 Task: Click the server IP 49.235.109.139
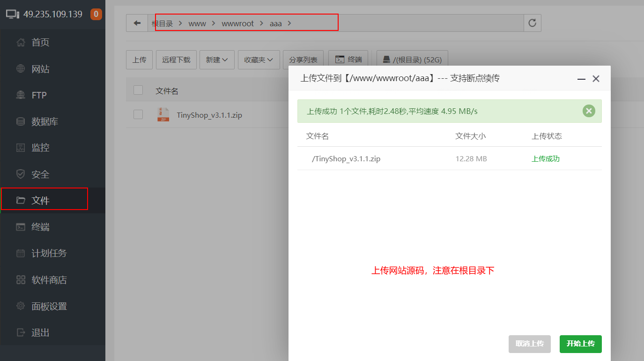tap(53, 14)
